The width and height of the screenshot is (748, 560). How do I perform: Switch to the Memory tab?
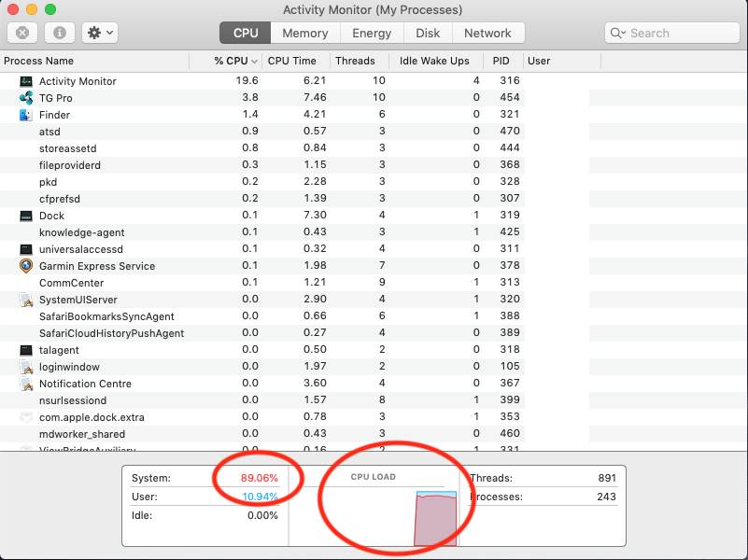point(305,33)
